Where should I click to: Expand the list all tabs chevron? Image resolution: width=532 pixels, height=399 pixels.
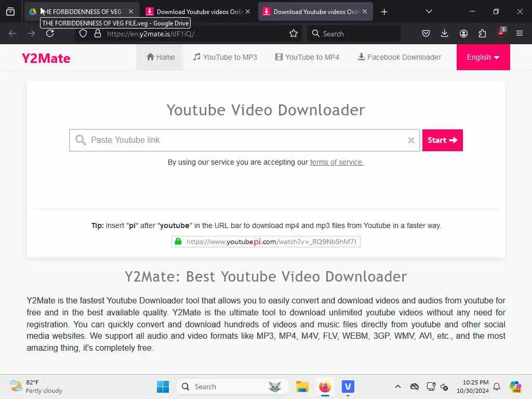[429, 12]
